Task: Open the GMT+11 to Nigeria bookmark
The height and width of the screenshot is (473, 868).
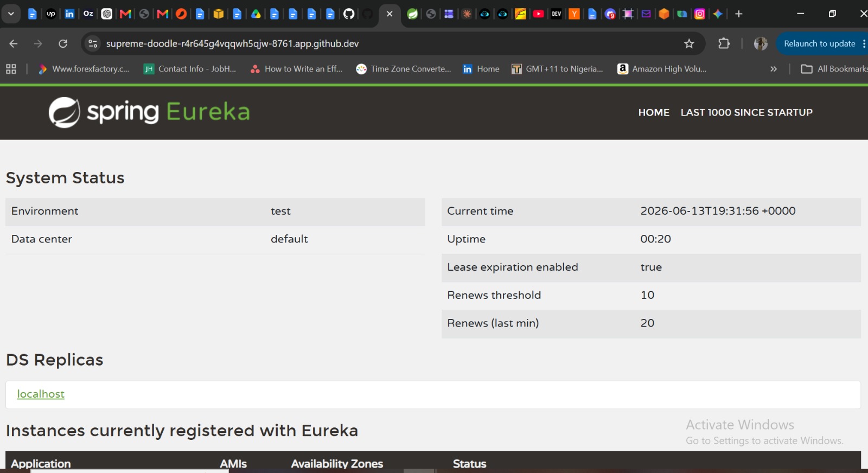Action: 557,69
